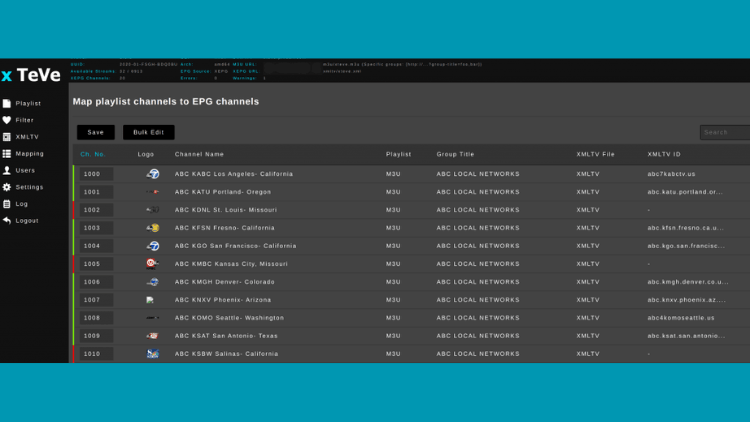Edit channel number field 1008
Screen dimensions: 750x422
coord(96,318)
